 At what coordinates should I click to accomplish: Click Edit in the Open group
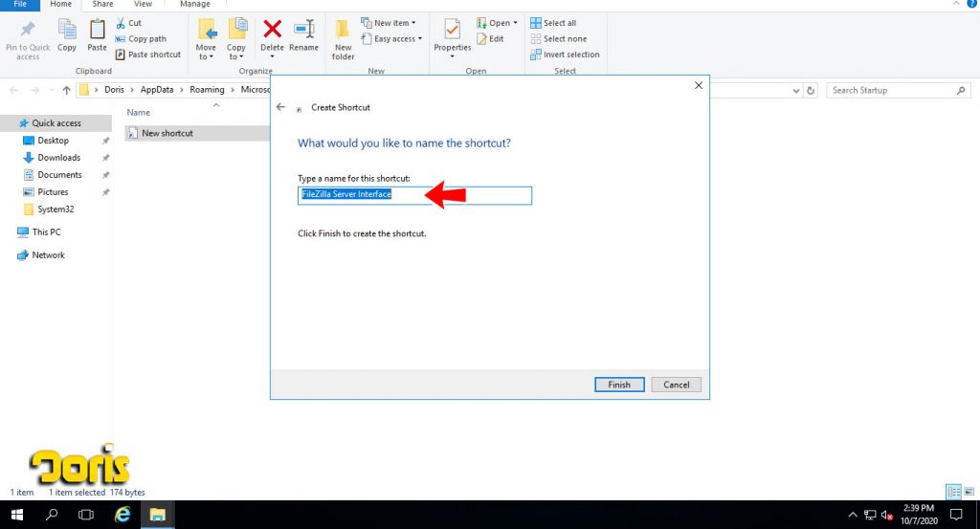point(490,38)
